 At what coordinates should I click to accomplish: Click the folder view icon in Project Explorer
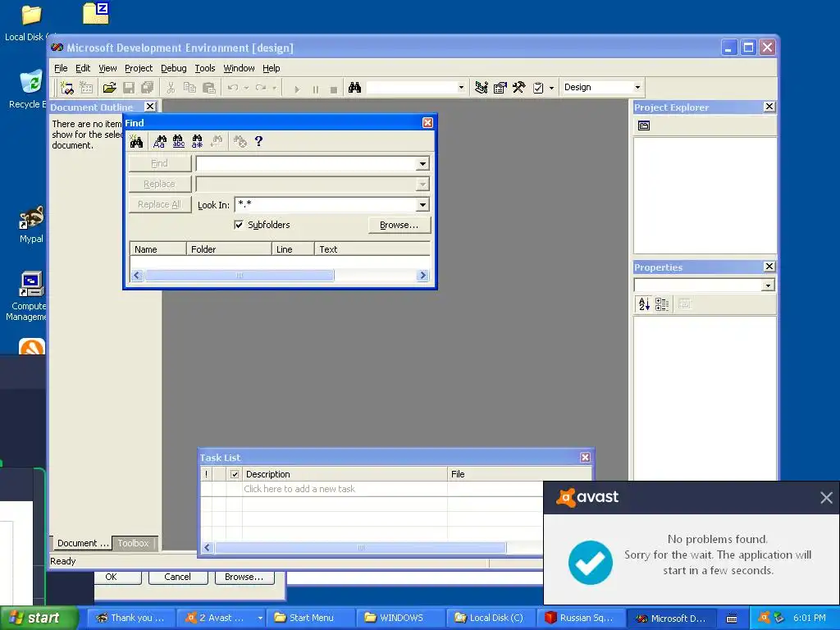point(644,126)
